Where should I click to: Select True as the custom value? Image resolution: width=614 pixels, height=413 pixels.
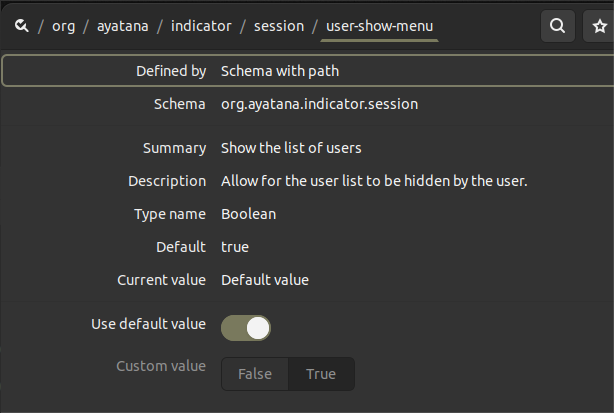coord(321,374)
